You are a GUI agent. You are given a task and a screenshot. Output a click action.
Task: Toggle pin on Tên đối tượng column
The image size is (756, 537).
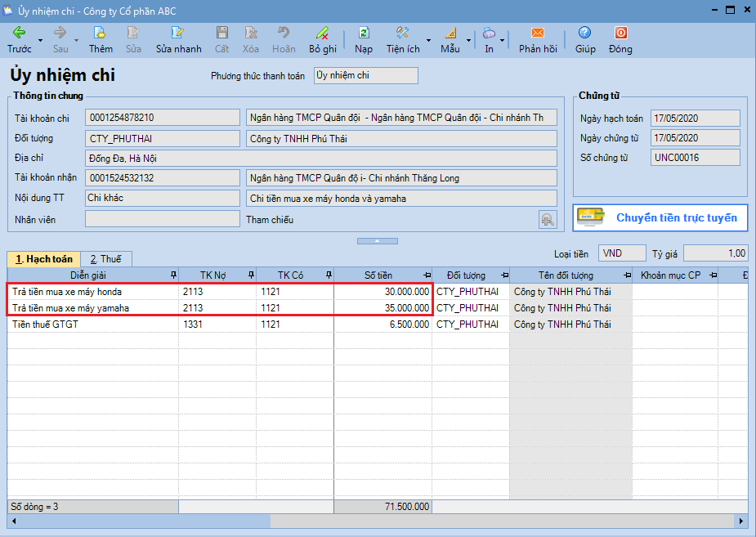coord(627,275)
